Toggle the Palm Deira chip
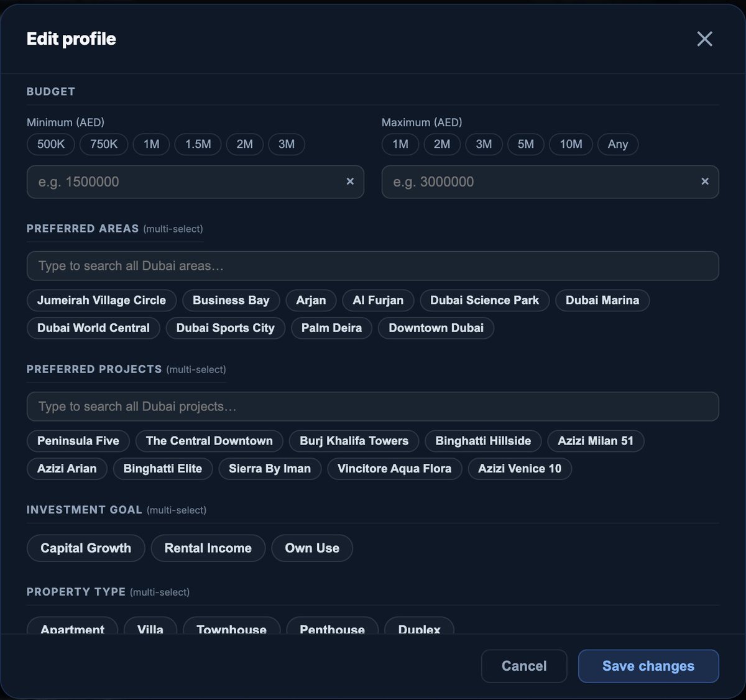The image size is (746, 700). click(x=331, y=328)
